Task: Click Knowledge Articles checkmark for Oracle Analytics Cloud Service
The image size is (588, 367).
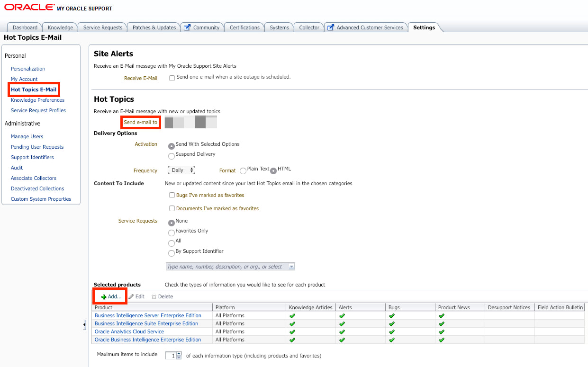Action: click(292, 331)
